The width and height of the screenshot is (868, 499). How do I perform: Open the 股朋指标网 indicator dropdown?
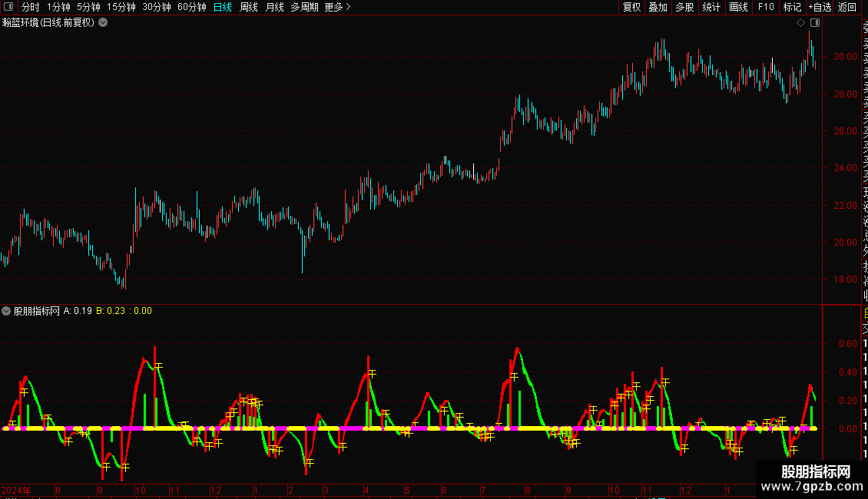6,311
